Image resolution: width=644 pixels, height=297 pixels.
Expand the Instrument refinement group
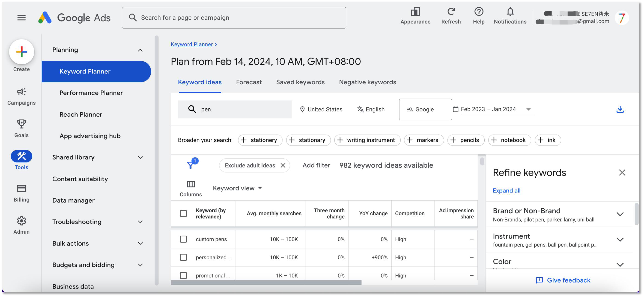(x=620, y=240)
